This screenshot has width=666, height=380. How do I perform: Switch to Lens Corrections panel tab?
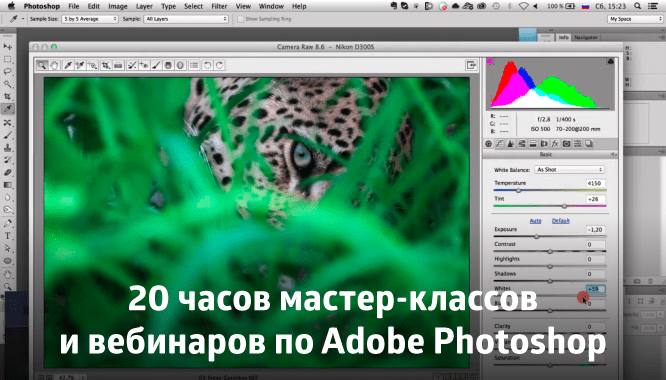pyautogui.click(x=544, y=144)
